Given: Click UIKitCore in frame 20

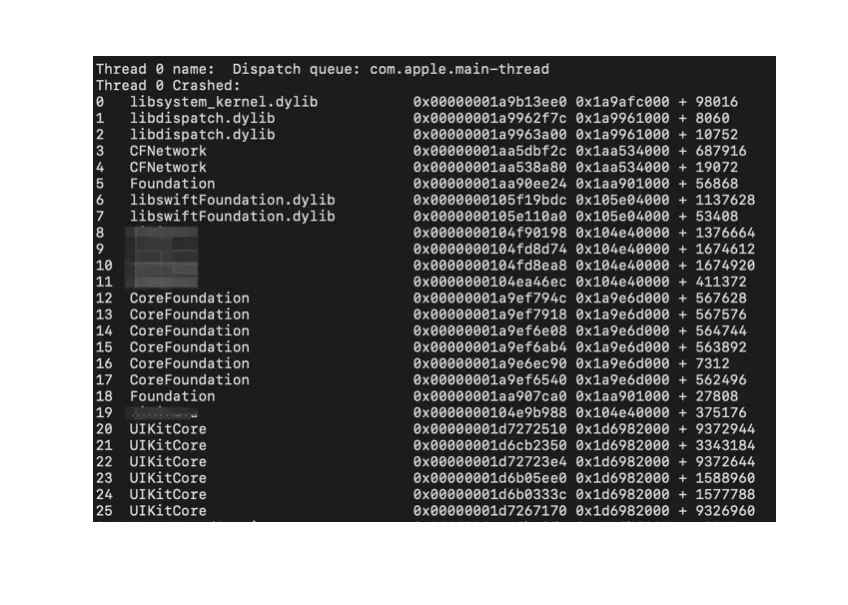Looking at the screenshot, I should click(x=168, y=429).
